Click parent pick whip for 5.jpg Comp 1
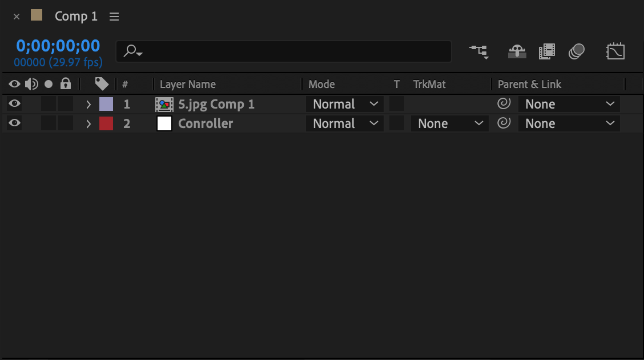This screenshot has height=360, width=644. point(504,103)
